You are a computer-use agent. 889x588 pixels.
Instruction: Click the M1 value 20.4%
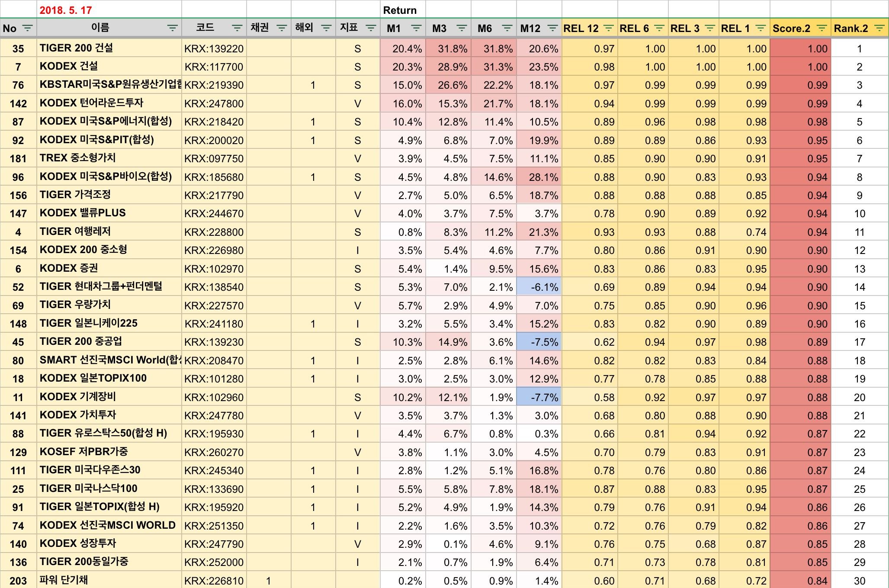403,48
